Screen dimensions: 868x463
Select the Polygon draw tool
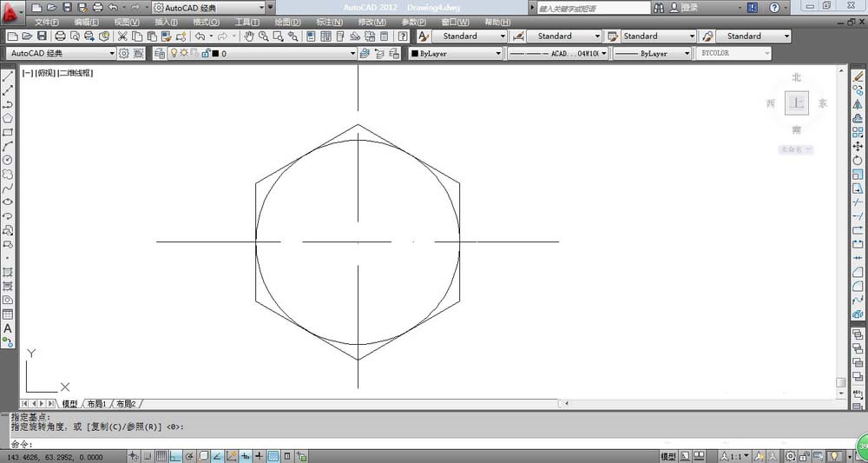pyautogui.click(x=8, y=118)
